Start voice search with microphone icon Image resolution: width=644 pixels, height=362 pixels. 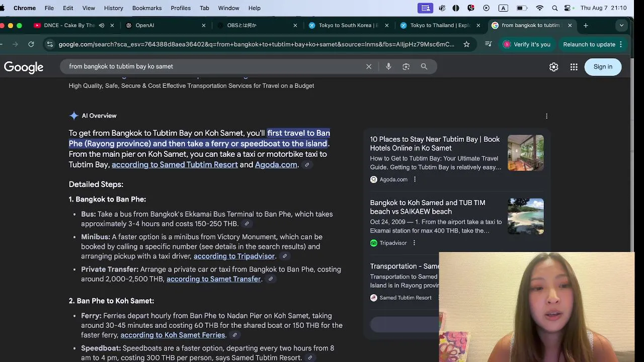point(388,66)
